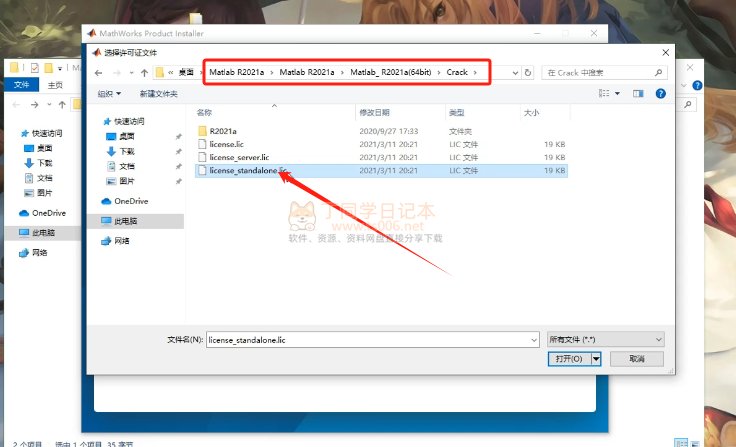The width and height of the screenshot is (736, 447).
Task: Select 文档 in dialog sidebar
Action: [126, 166]
